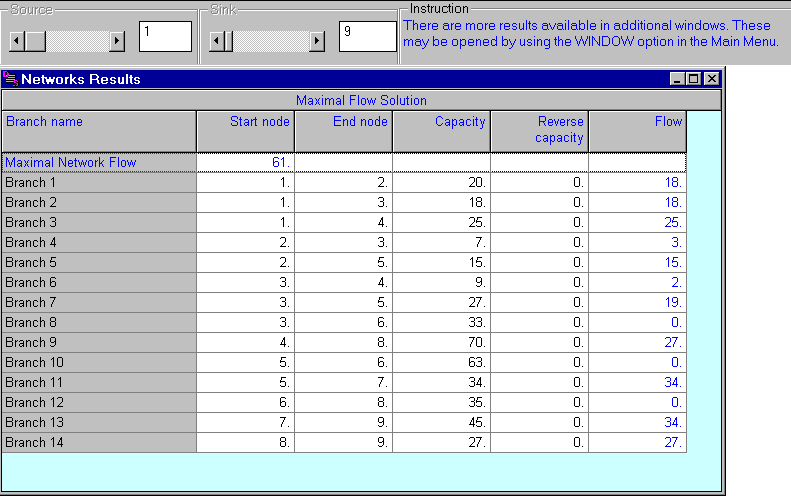The width and height of the screenshot is (791, 496).
Task: Click the Sink scrollbar left arrow
Action: tap(217, 41)
